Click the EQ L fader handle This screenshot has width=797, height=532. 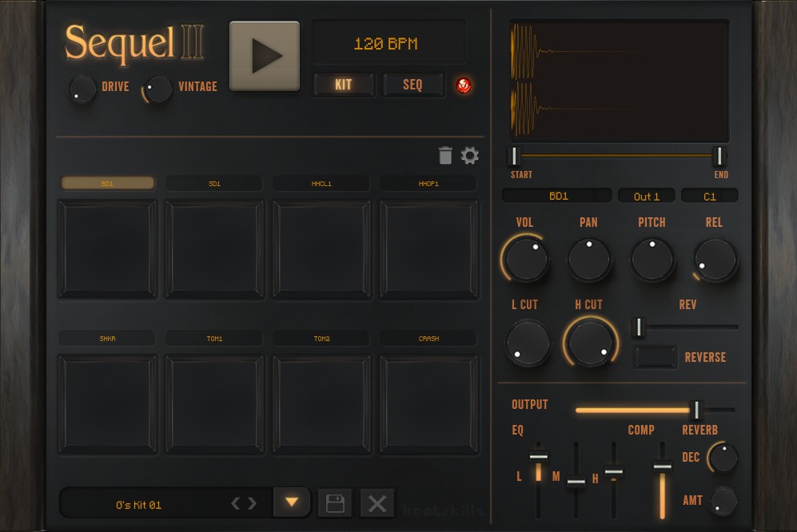[538, 456]
